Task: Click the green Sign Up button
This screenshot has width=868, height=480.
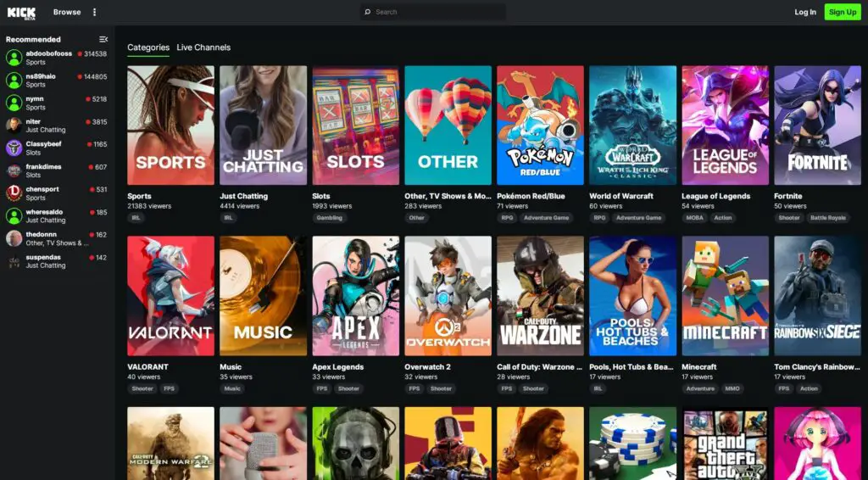Action: click(843, 12)
